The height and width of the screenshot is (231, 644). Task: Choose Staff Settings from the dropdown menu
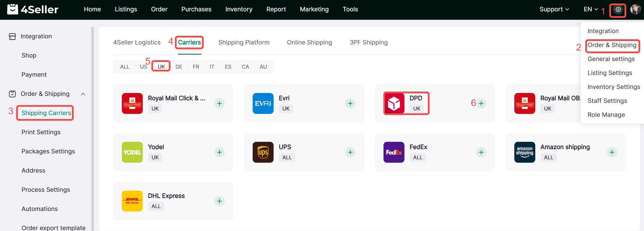click(607, 101)
